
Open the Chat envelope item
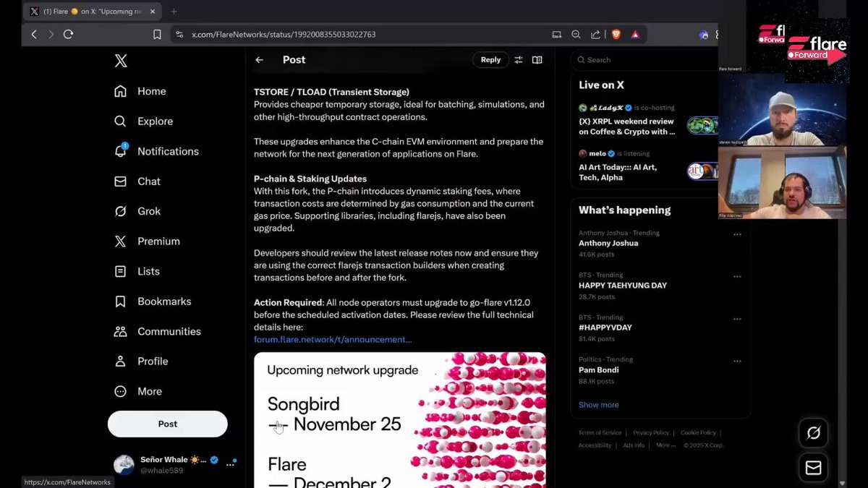[x=137, y=181]
